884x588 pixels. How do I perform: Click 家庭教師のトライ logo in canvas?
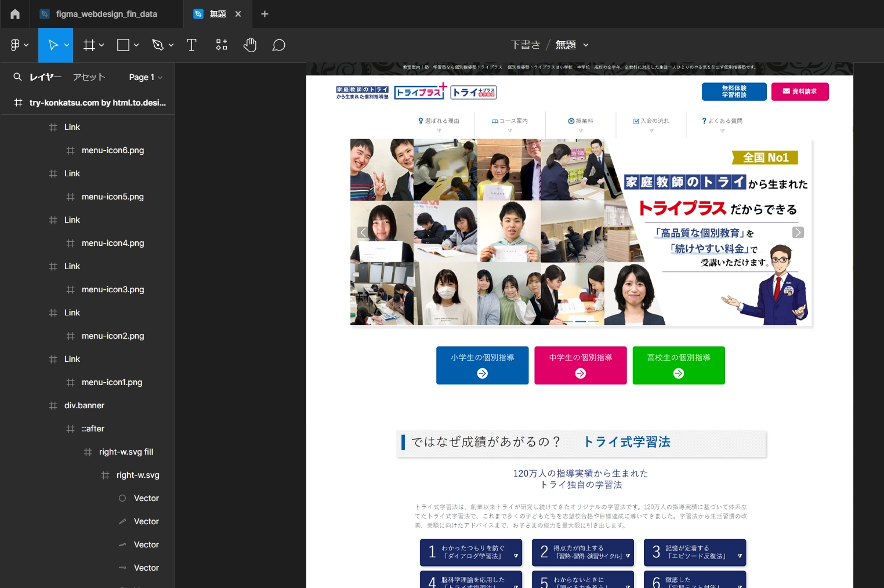(x=363, y=92)
